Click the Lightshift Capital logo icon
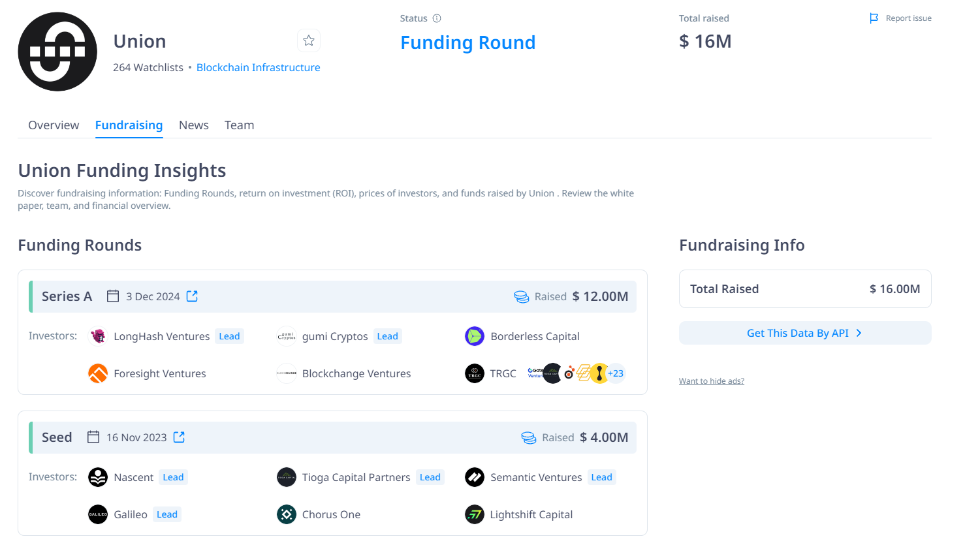The height and width of the screenshot is (545, 980). (475, 514)
